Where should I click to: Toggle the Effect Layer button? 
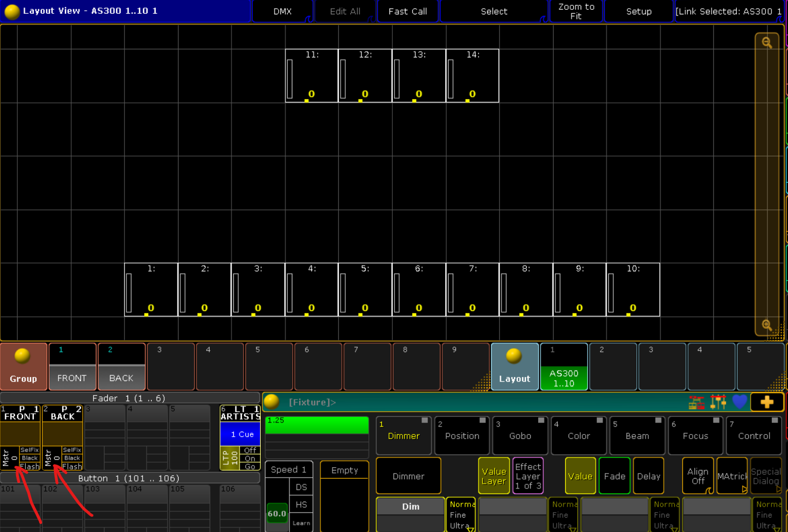click(x=528, y=476)
